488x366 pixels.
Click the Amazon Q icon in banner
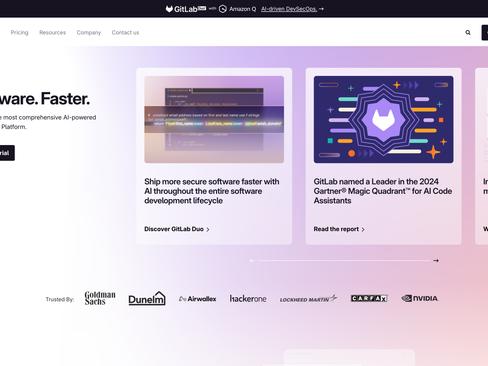[x=223, y=9]
